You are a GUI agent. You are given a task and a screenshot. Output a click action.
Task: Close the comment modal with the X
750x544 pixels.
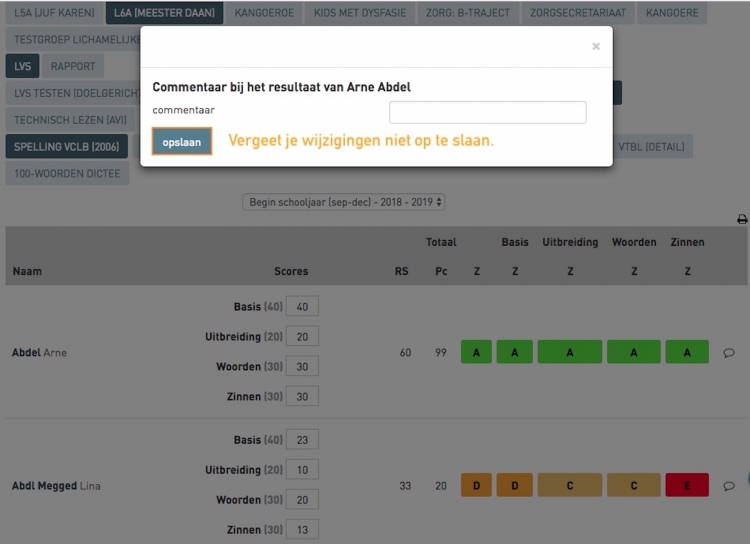click(x=596, y=46)
